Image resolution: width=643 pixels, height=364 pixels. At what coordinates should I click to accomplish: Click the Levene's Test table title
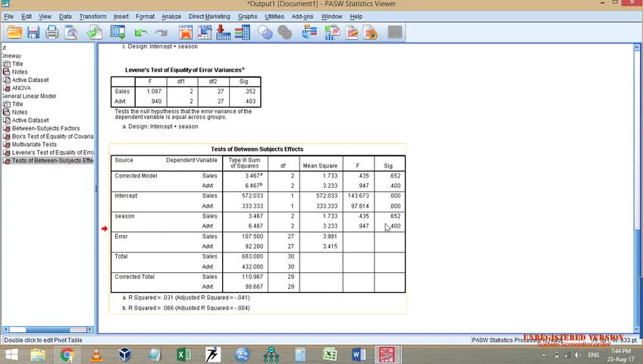click(185, 70)
